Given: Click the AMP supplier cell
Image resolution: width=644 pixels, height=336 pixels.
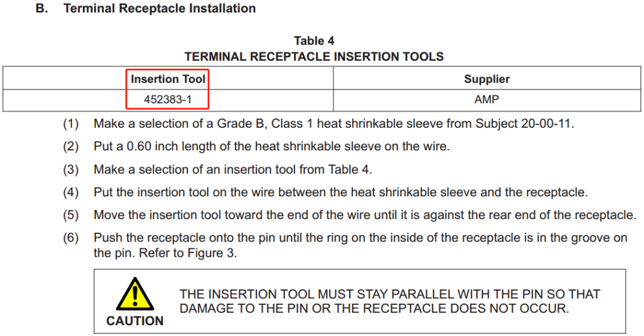Looking at the screenshot, I should click(x=487, y=100).
